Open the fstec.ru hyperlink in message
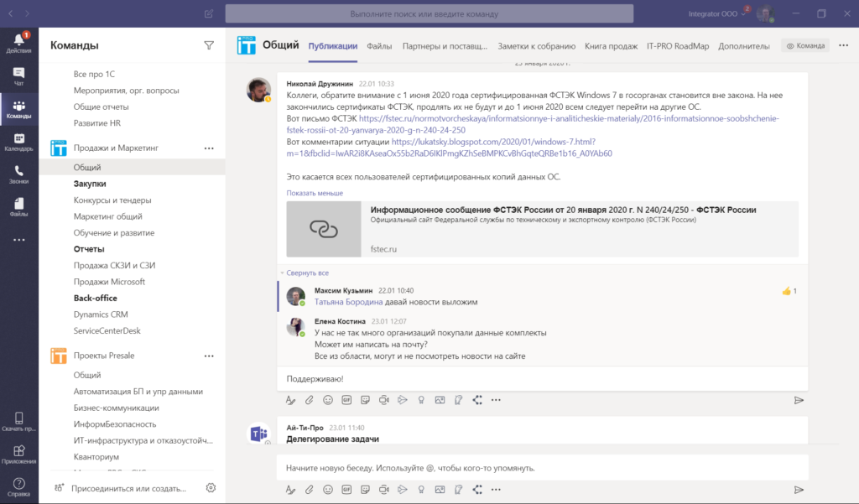Screen dimensions: 859x504 point(533,124)
